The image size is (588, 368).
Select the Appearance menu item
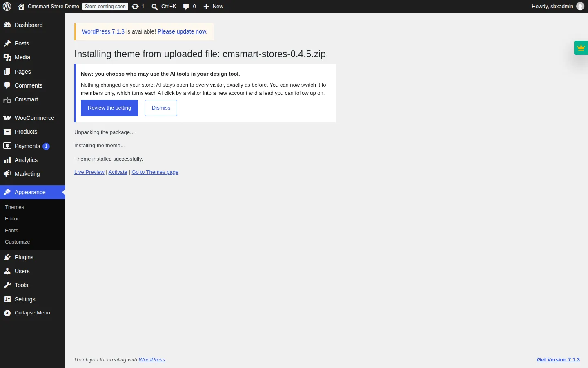pos(33,192)
